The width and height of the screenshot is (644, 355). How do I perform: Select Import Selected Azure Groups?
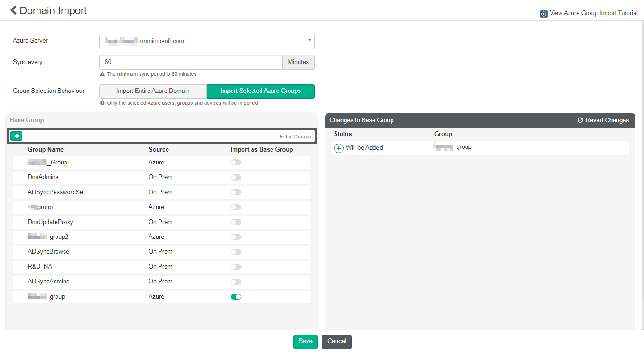point(261,91)
